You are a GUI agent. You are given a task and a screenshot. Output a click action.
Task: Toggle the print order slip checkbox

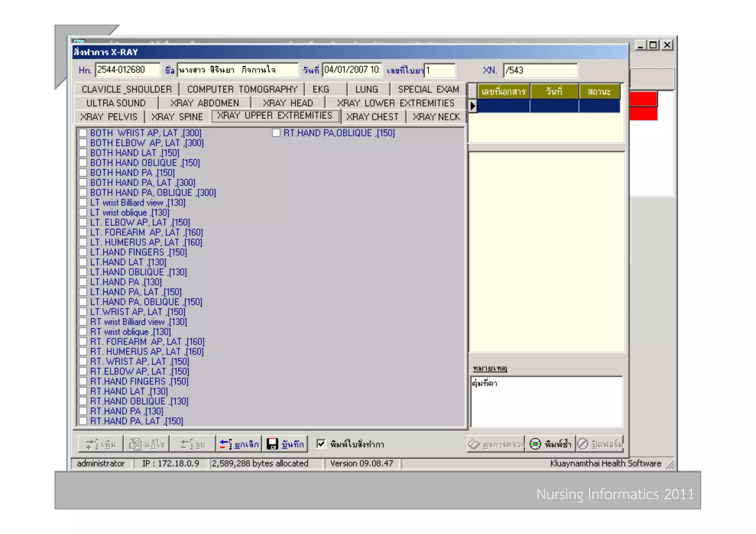pos(321,444)
